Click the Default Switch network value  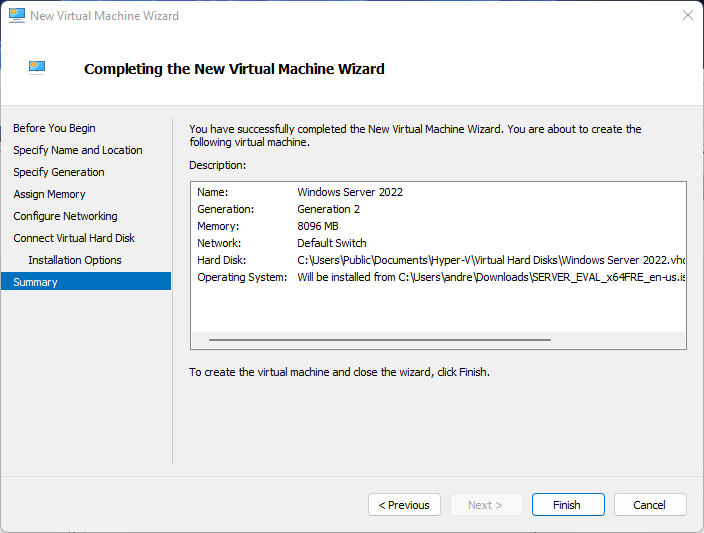332,243
